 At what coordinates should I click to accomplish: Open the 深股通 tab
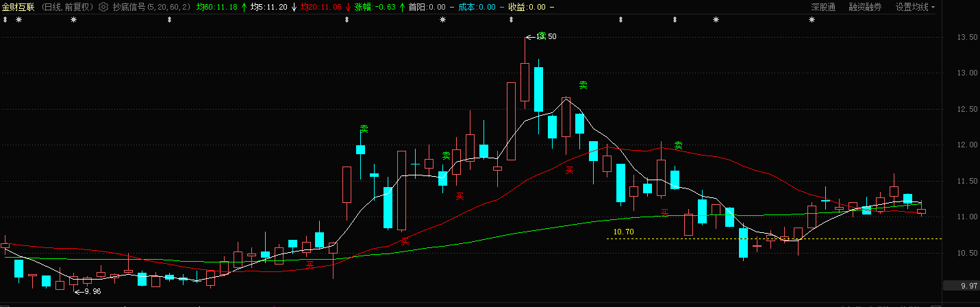point(823,7)
